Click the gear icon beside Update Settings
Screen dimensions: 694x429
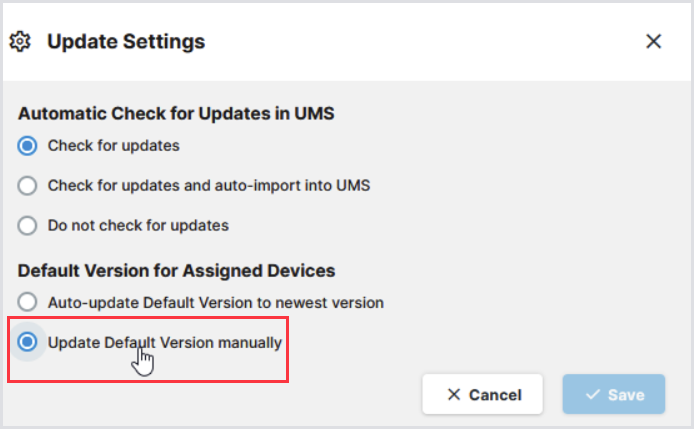click(20, 42)
